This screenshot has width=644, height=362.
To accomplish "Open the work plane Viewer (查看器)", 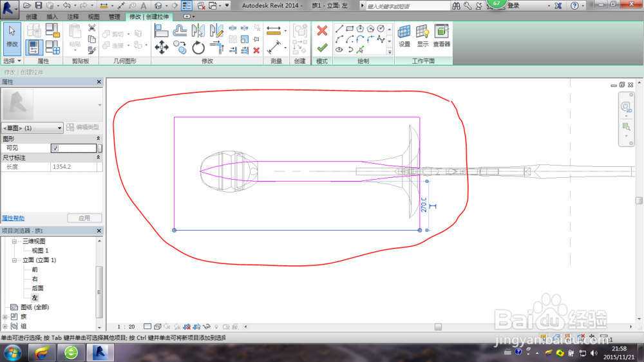I will [442, 35].
